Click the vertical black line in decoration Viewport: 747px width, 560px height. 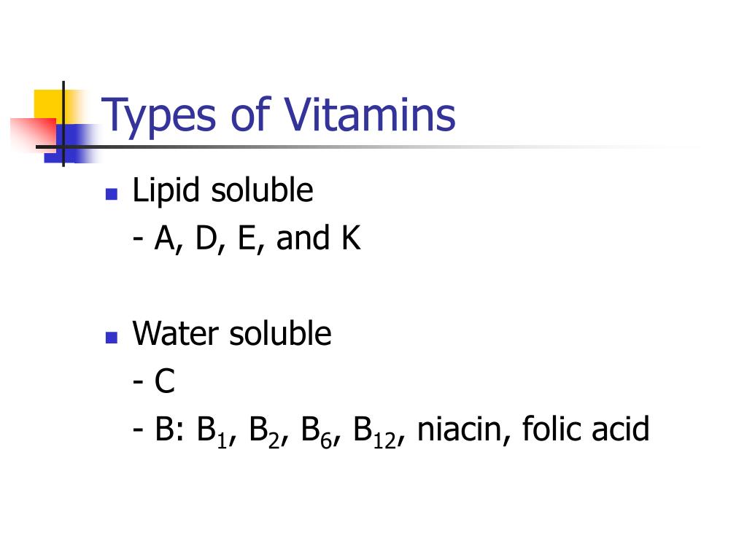click(63, 124)
